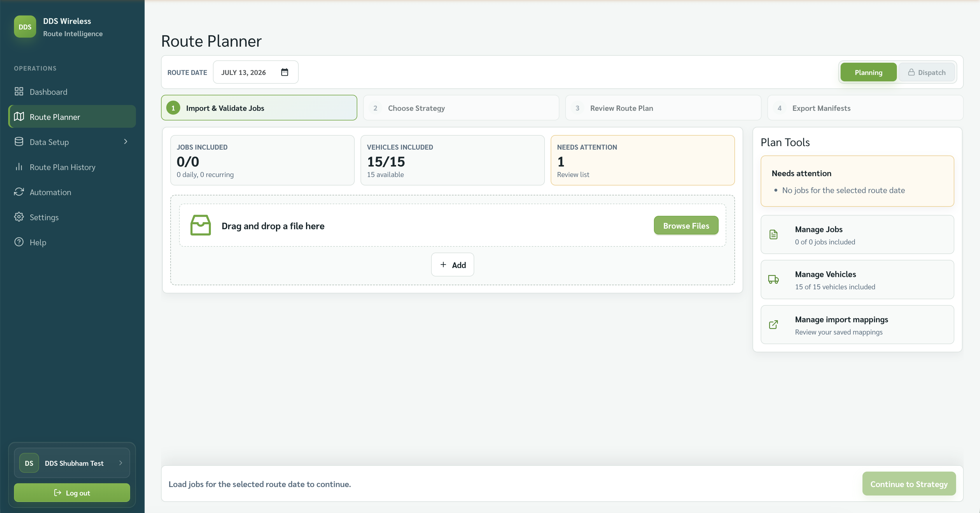The image size is (980, 513).
Task: Click Continue to Strategy button
Action: tap(909, 484)
